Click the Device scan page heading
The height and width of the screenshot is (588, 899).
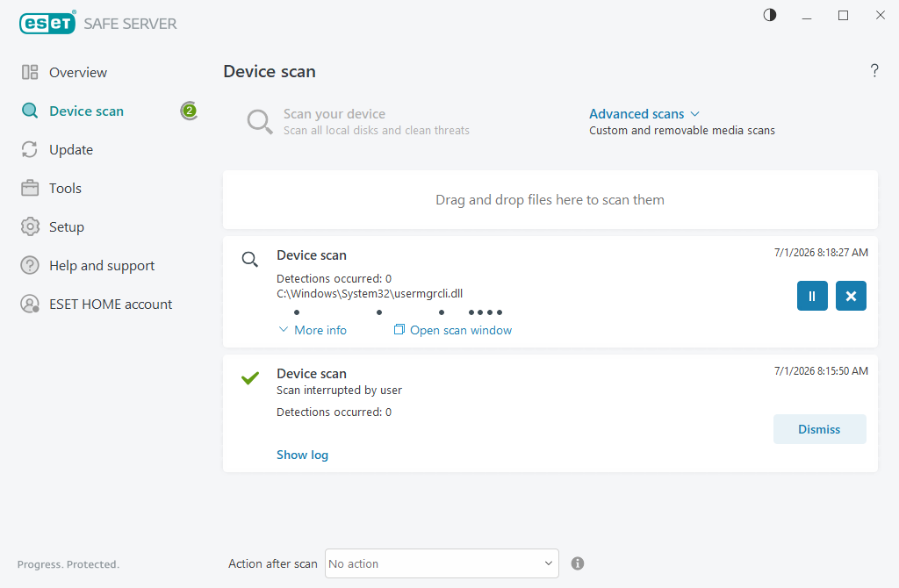click(x=270, y=72)
